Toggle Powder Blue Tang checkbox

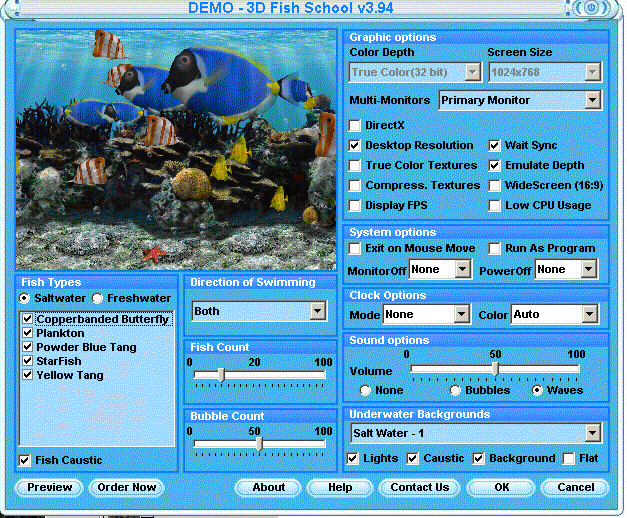[28, 347]
